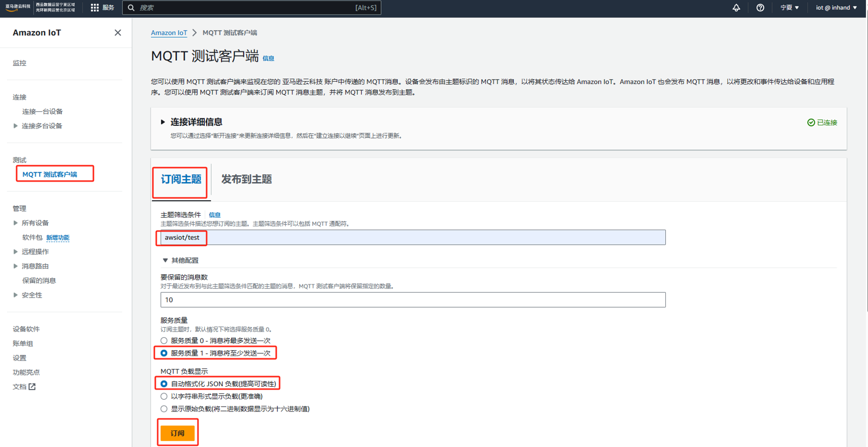The width and height of the screenshot is (868, 447).
Task: Expand 消息路由 tree item
Action: 16,266
